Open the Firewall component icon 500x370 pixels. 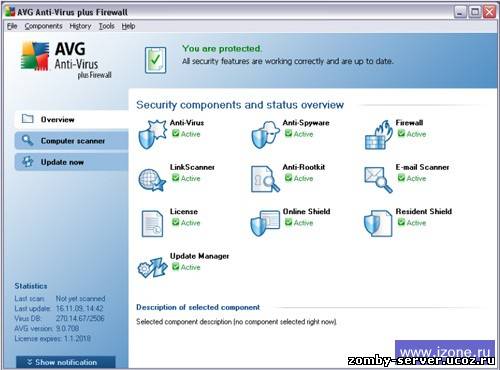point(378,134)
